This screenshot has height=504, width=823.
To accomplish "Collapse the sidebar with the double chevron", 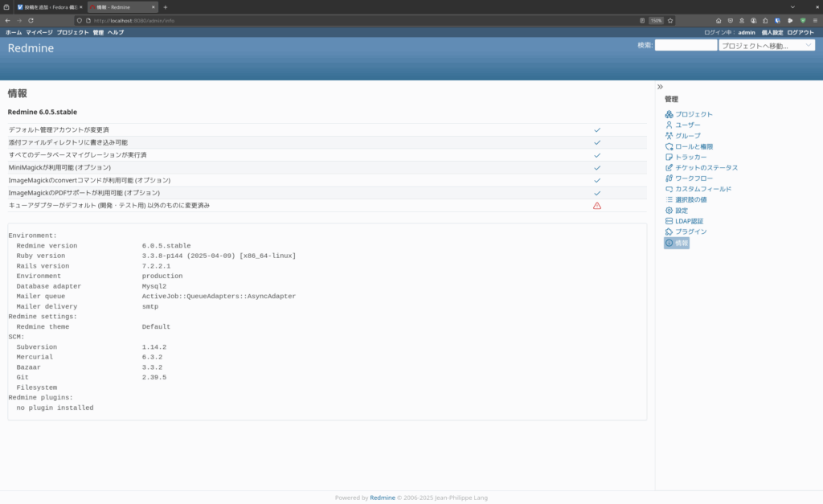I will 661,87.
